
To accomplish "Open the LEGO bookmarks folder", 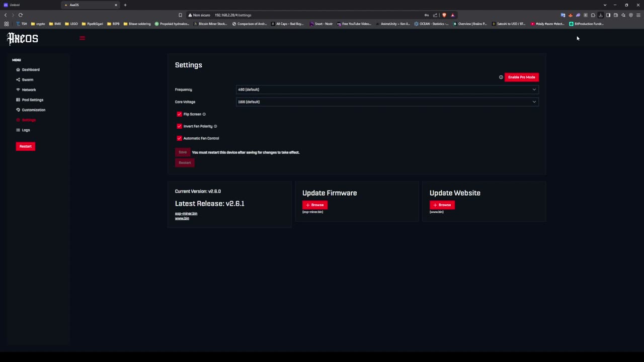I will pos(71,24).
